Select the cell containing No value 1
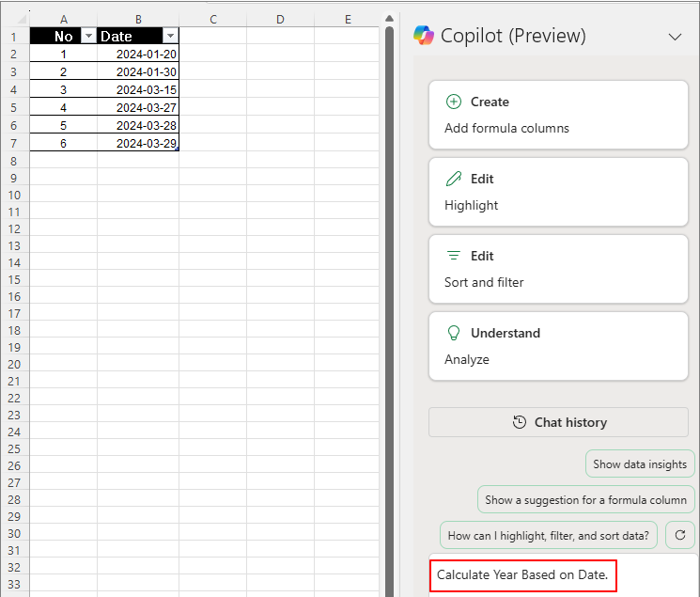 click(63, 54)
